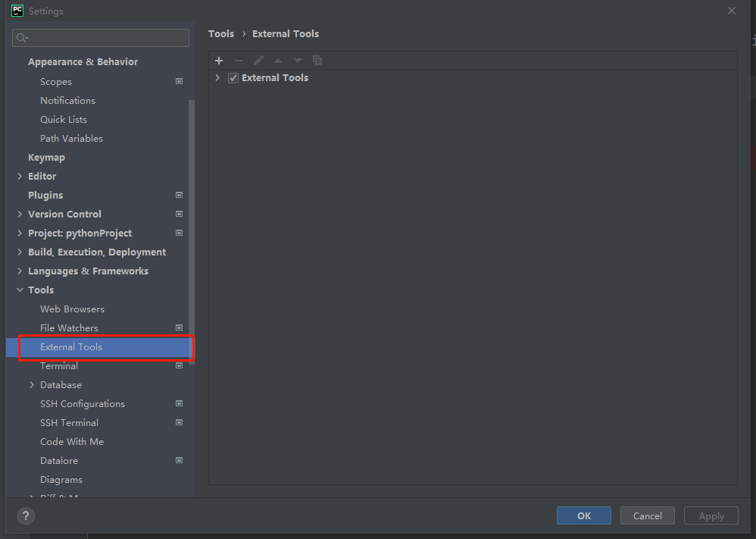The width and height of the screenshot is (756, 539).
Task: Click the Move Up arrow icon
Action: click(x=278, y=61)
